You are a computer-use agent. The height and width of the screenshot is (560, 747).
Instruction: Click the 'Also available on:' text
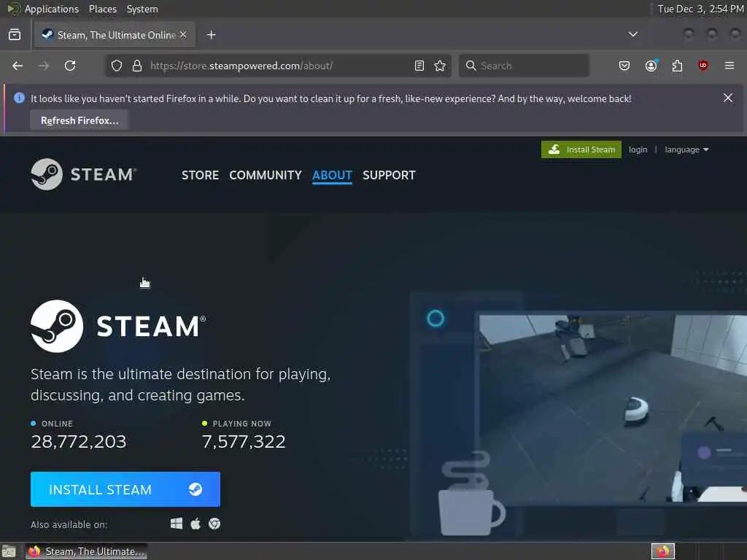pyautogui.click(x=69, y=524)
